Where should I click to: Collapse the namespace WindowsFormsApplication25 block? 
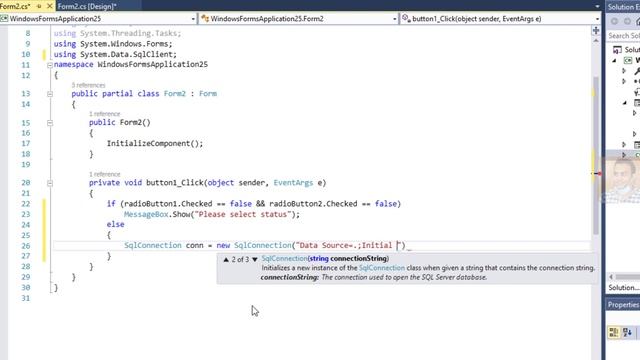tap(50, 65)
